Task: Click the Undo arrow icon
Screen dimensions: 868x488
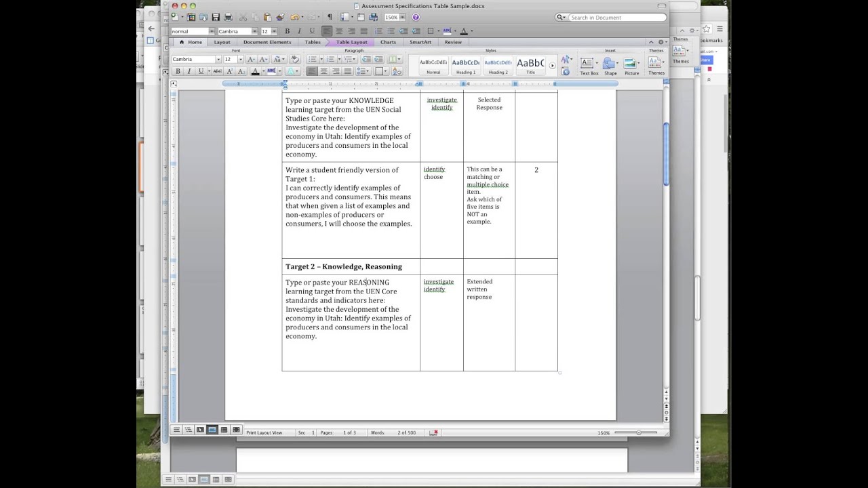Action: pyautogui.click(x=295, y=17)
